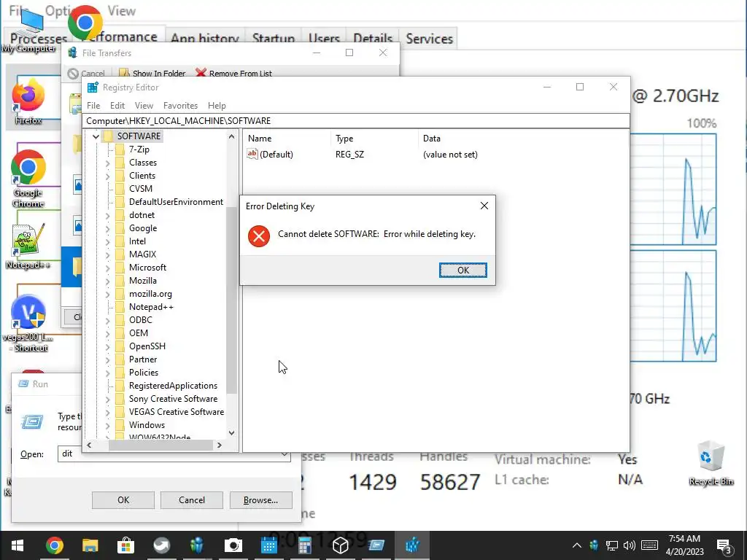Expand the Microsoft key
The image size is (747, 560).
[x=108, y=268]
